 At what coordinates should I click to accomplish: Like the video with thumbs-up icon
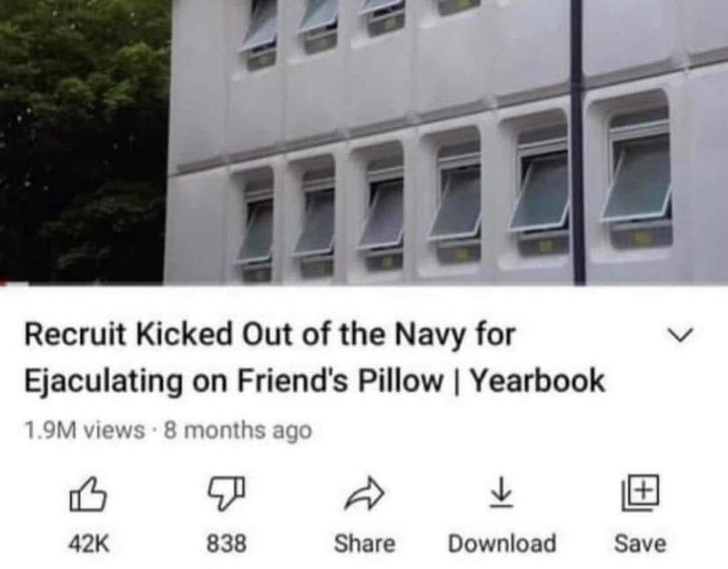(88, 494)
